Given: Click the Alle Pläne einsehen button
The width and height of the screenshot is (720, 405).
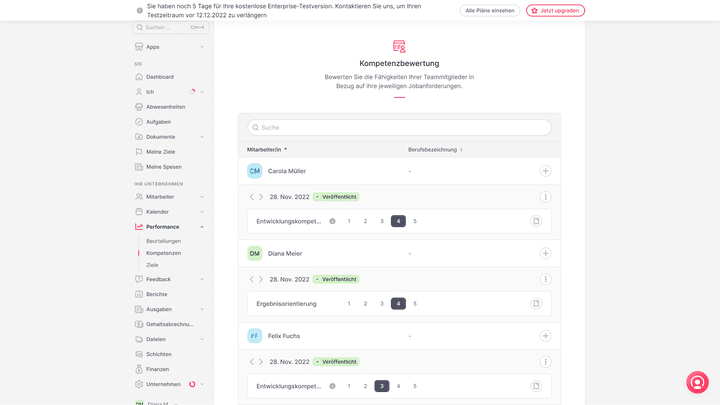Looking at the screenshot, I should [490, 10].
